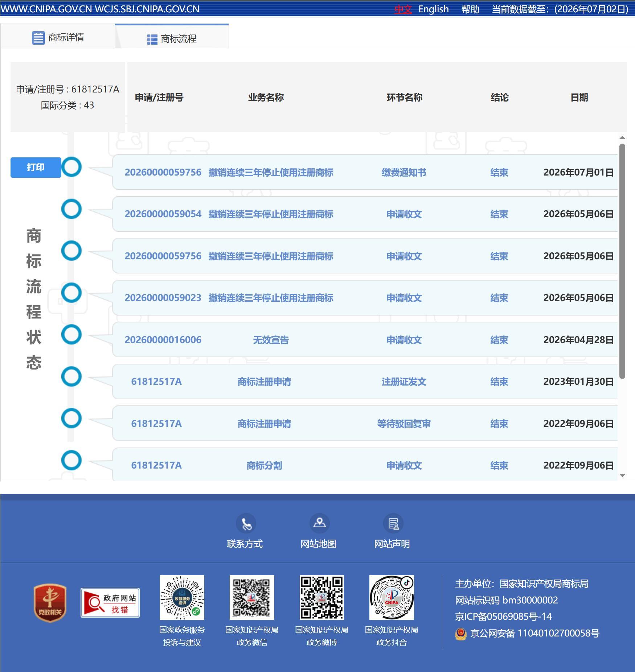Switch language to 中文
The width and height of the screenshot is (635, 672).
(x=403, y=9)
